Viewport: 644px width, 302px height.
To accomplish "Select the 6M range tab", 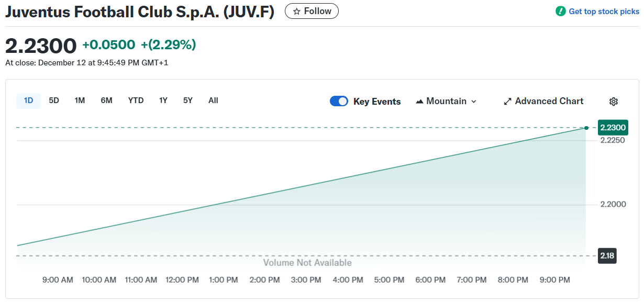I will point(106,100).
